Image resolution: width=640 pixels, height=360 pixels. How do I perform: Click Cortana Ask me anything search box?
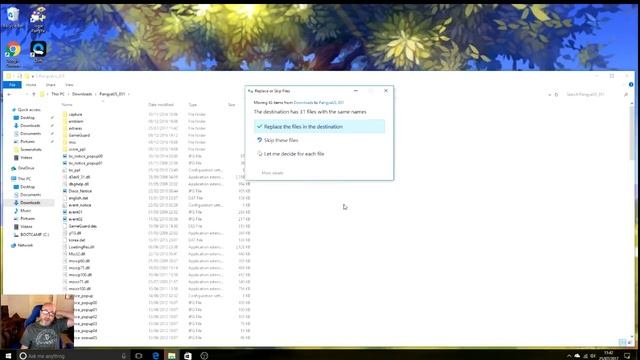tap(73, 356)
